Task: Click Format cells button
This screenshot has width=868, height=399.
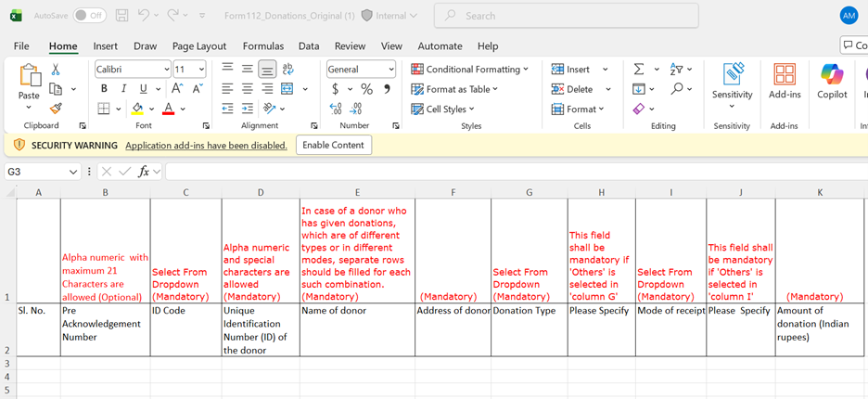Action: pos(579,109)
